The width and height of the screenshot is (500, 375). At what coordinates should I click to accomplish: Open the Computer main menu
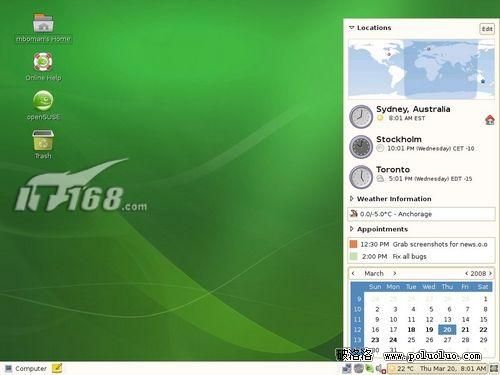[26, 369]
